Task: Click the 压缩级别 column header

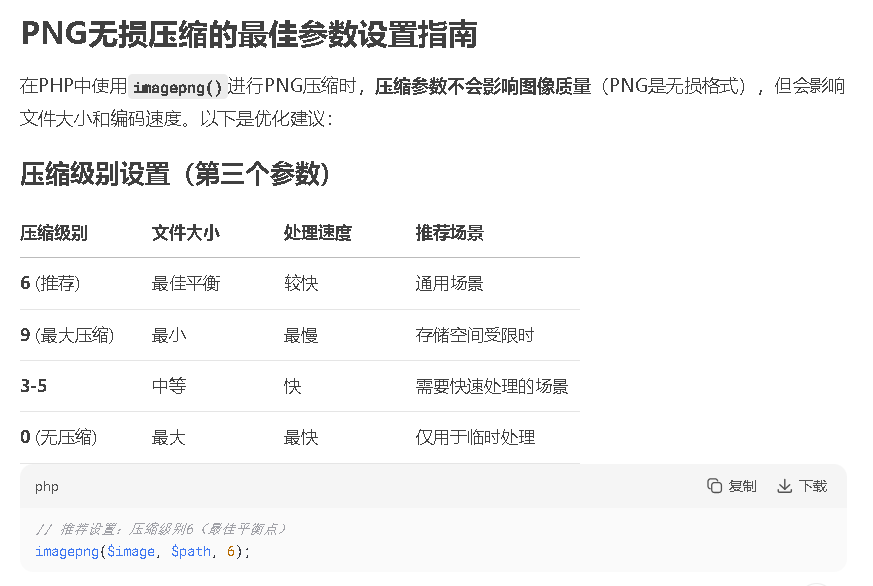Action: point(54,233)
